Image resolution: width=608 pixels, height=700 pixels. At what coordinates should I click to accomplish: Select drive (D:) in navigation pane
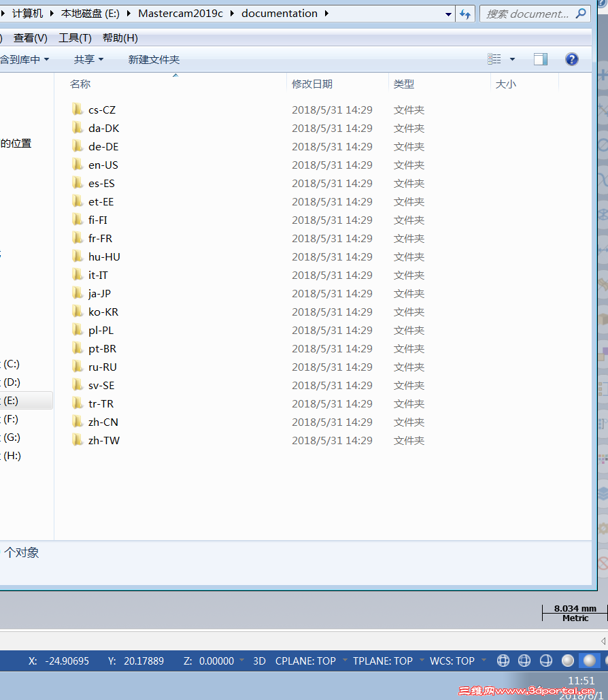(12, 382)
